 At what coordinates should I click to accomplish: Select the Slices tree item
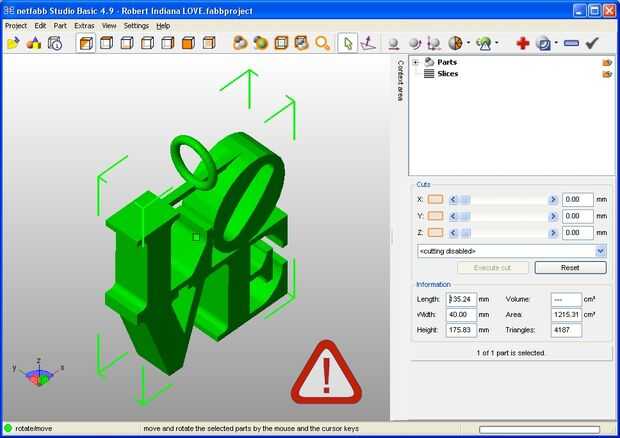tap(448, 74)
